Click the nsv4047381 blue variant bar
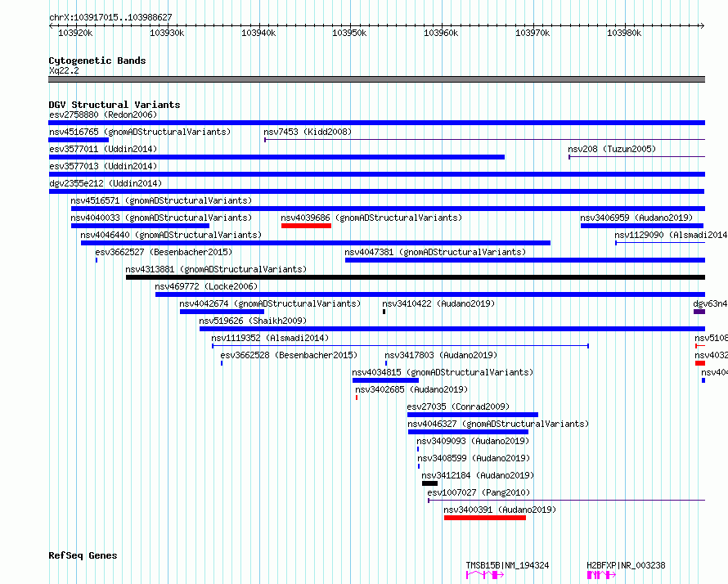Image resolution: width=728 pixels, height=584 pixels. coord(525,260)
